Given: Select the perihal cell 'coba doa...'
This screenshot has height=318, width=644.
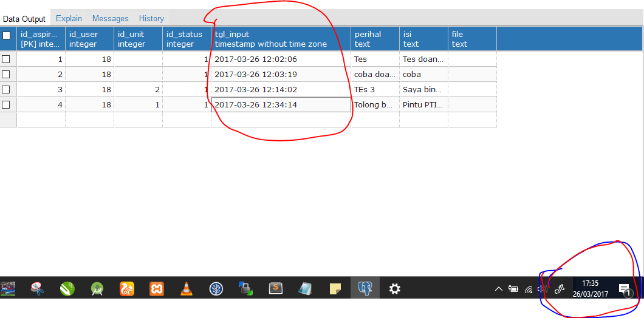Looking at the screenshot, I should pos(375,74).
